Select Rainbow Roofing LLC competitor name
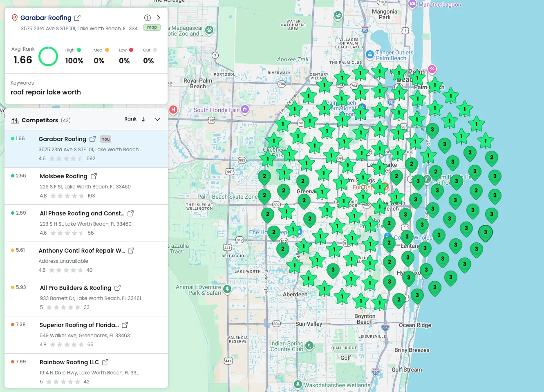Screen dimensions: 544x392 pos(69,362)
